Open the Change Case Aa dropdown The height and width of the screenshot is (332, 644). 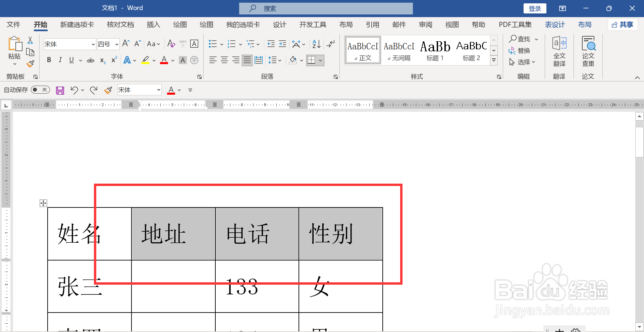click(154, 44)
